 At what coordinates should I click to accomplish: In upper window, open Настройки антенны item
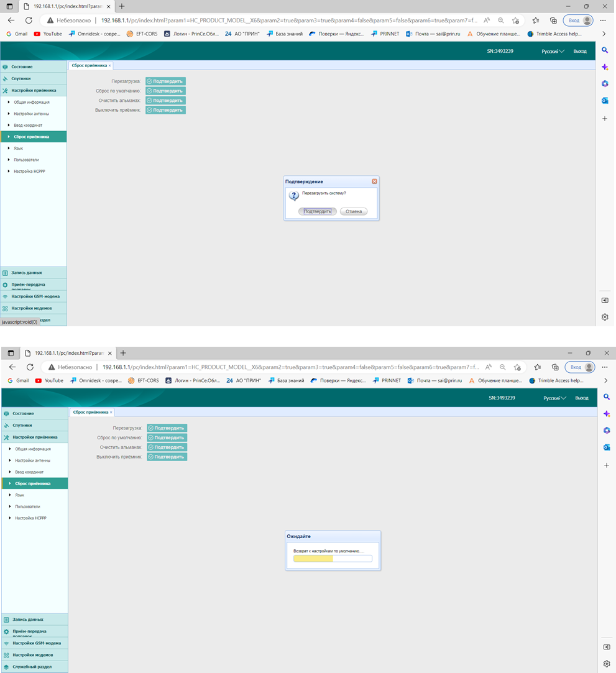pyautogui.click(x=31, y=114)
